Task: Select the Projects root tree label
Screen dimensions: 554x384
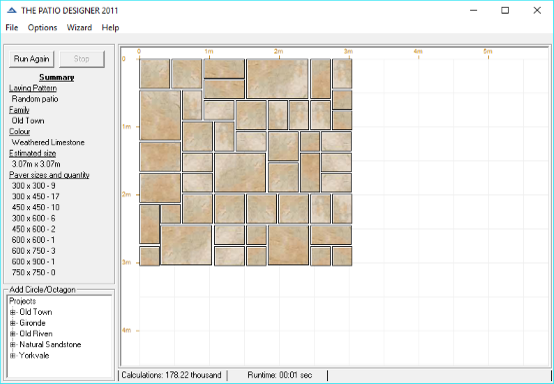Action: (23, 301)
